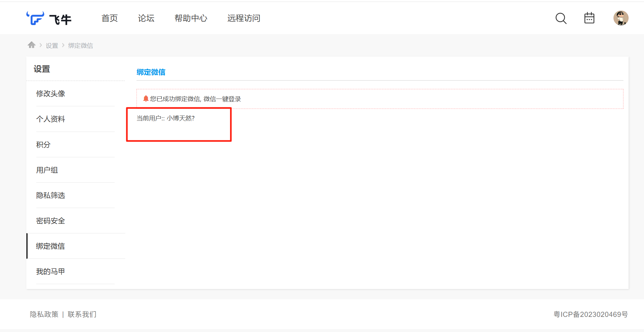Open the 隐私政策 footer link

[44, 314]
